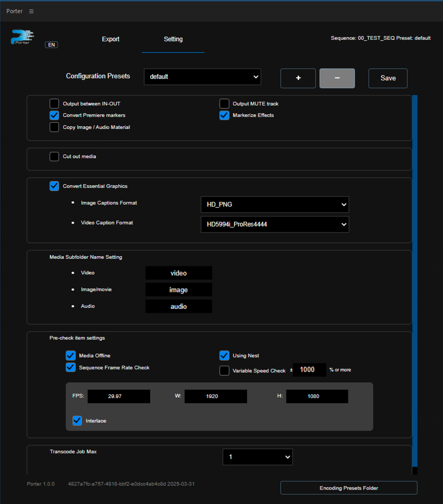Screen dimensions: 443x504
Task: Expand the Image Captions Format dropdown
Action: [274, 205]
